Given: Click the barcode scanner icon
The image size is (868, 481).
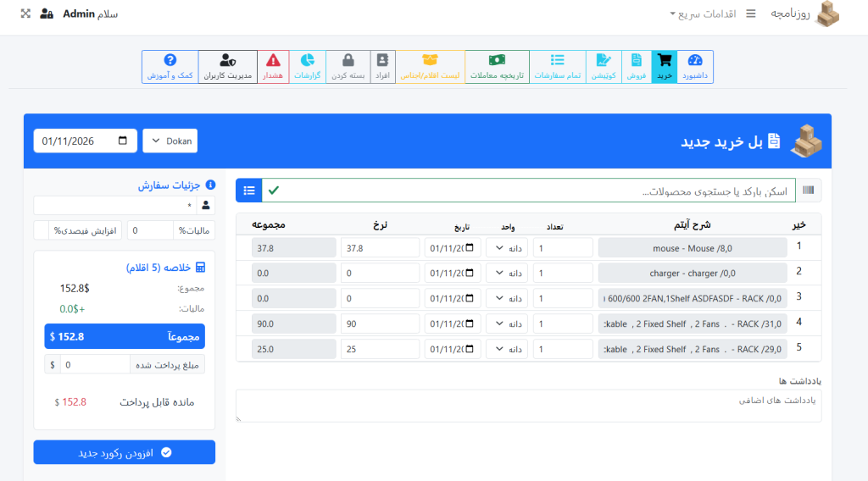Looking at the screenshot, I should tap(808, 191).
